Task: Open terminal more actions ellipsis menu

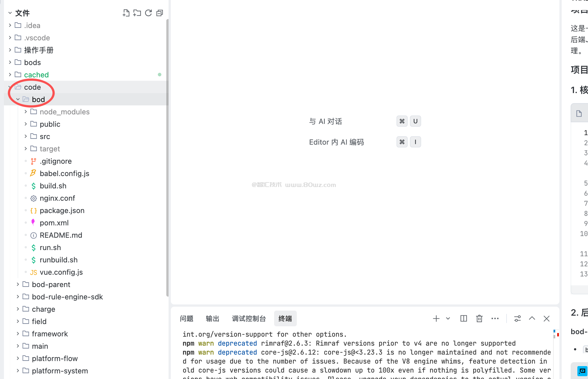Action: (x=495, y=319)
